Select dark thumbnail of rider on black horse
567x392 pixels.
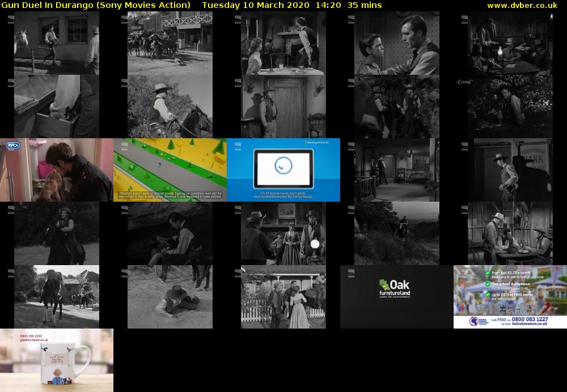(56, 233)
